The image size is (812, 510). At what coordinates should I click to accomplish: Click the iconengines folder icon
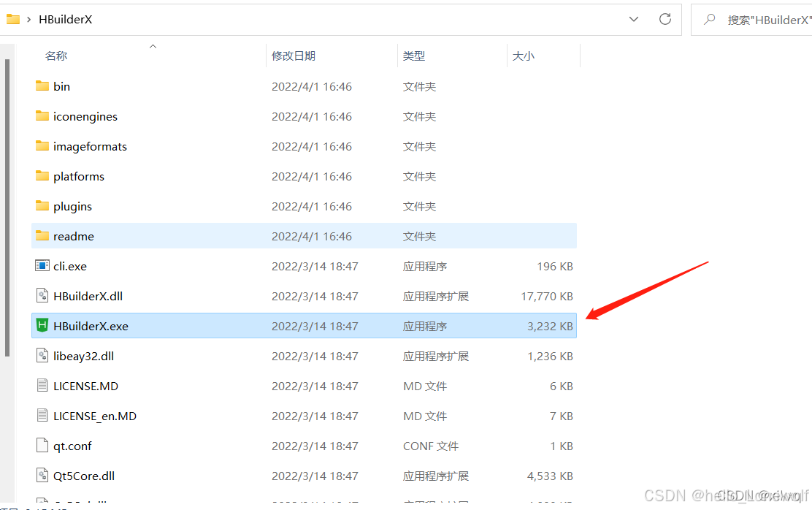tap(42, 116)
